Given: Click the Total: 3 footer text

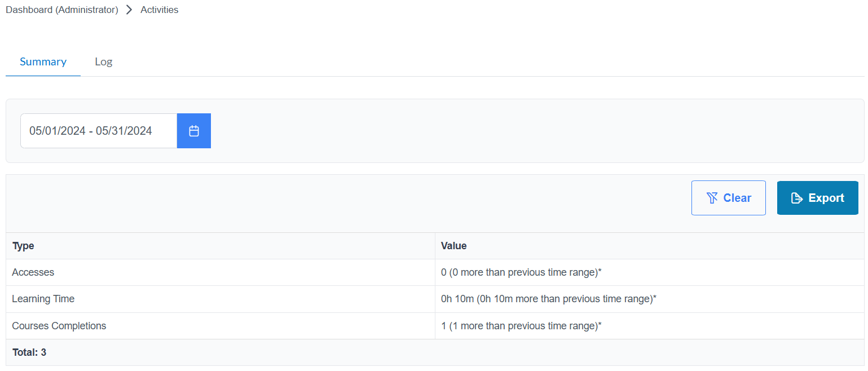Looking at the screenshot, I should coord(29,352).
